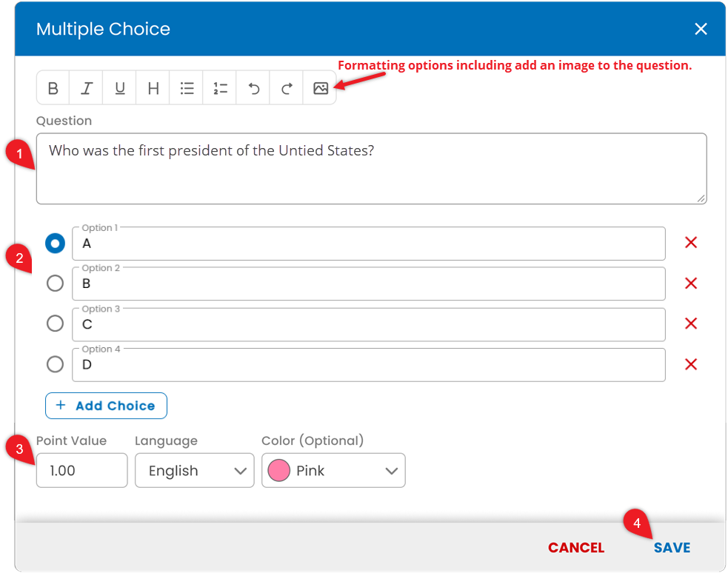This screenshot has width=728, height=573.
Task: Apply bold formatting to question text
Action: click(53, 87)
